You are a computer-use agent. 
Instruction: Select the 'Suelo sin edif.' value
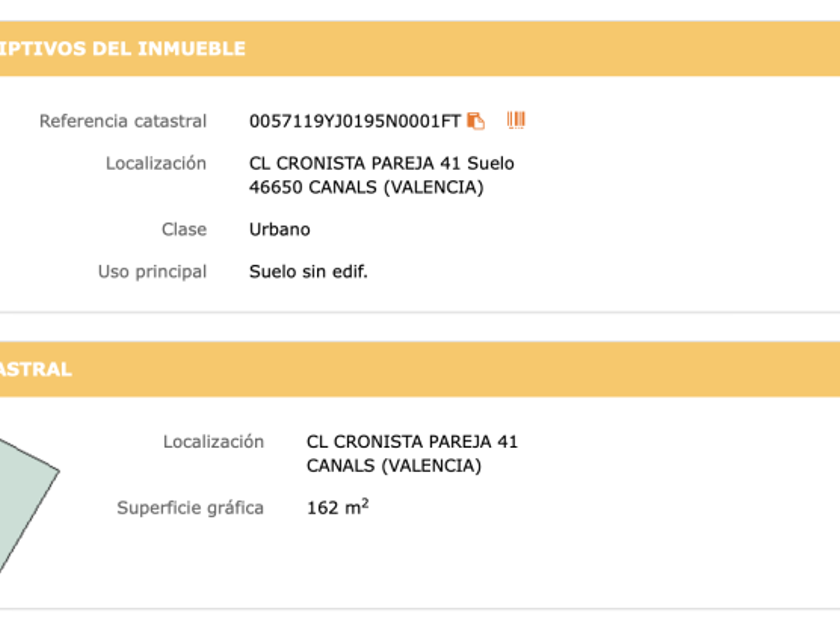click(308, 271)
